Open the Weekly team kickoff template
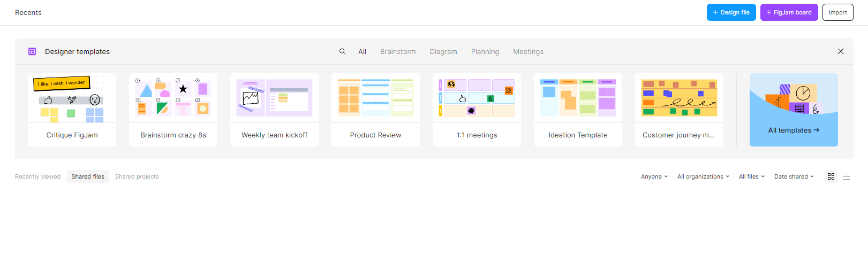Screen dimensions: 868x262 coord(274,110)
